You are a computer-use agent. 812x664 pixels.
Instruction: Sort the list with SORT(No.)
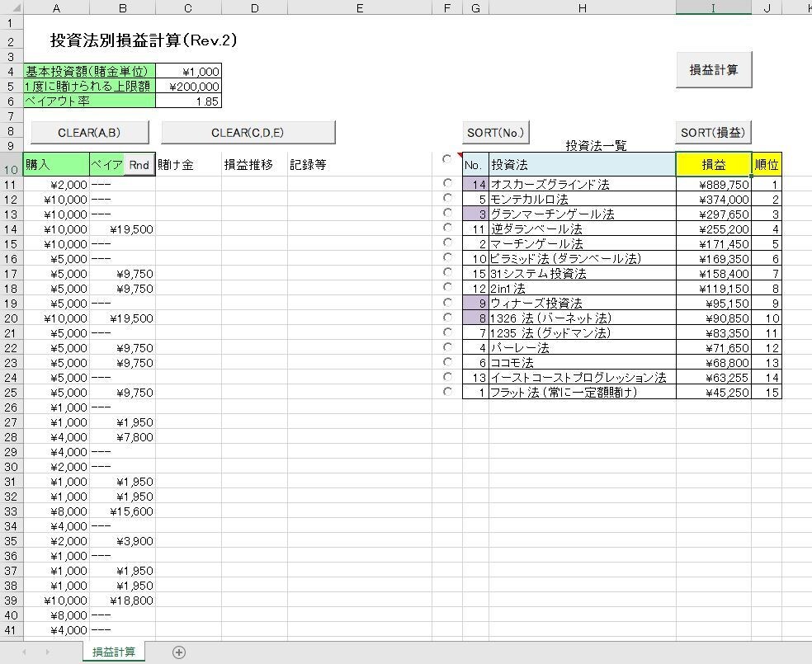(496, 133)
